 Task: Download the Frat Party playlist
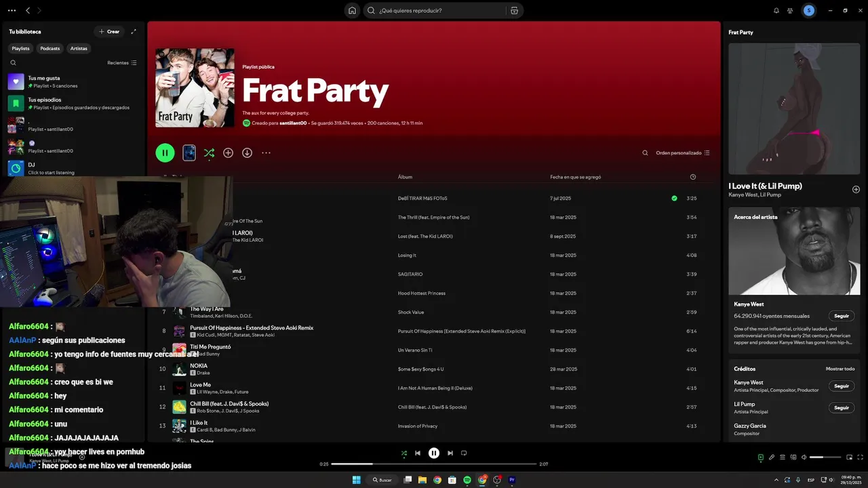pos(247,152)
